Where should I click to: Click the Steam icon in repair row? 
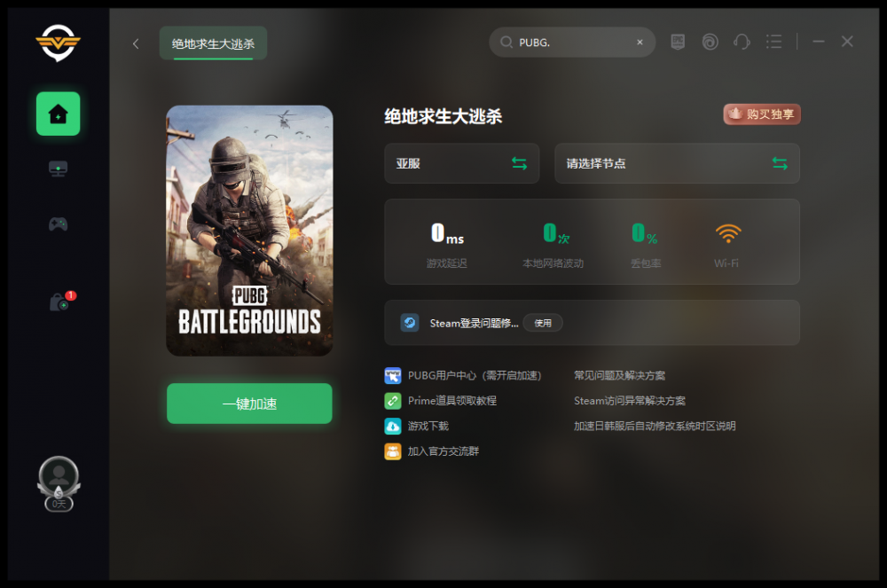click(410, 323)
